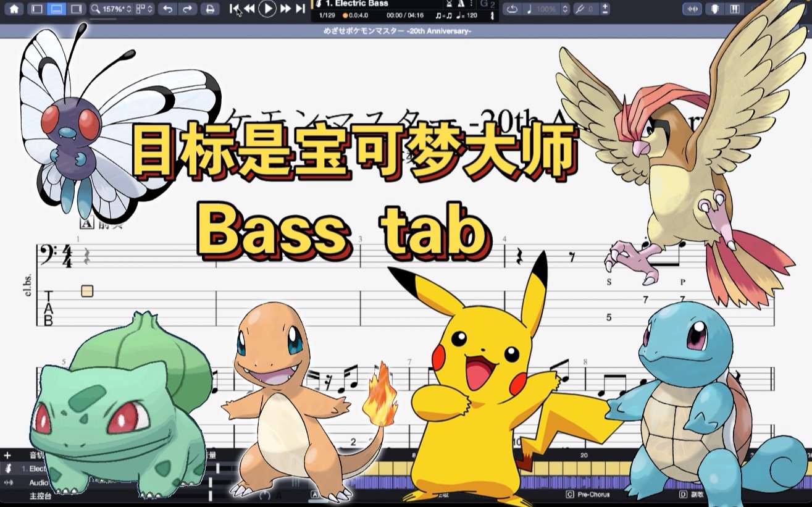Undo the last action with the back arrow

click(x=167, y=9)
